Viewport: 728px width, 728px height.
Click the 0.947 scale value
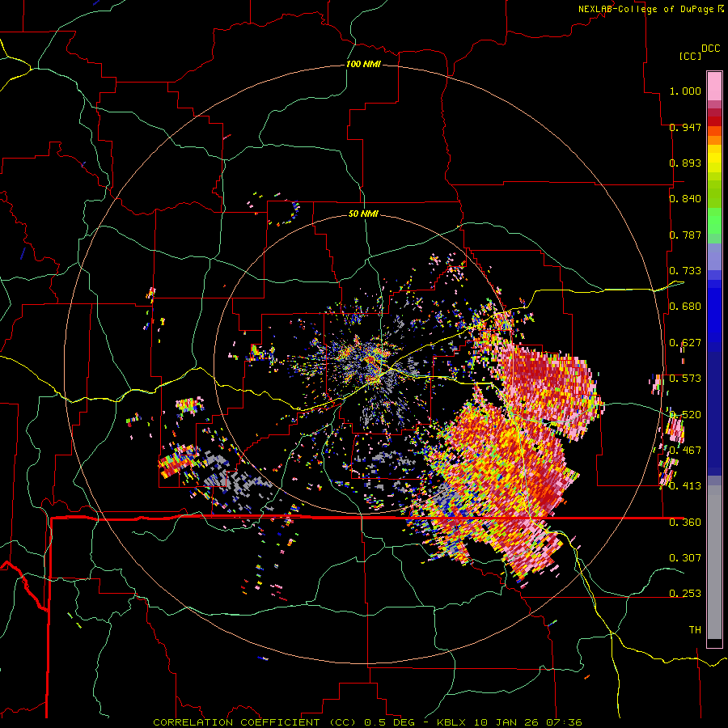685,127
